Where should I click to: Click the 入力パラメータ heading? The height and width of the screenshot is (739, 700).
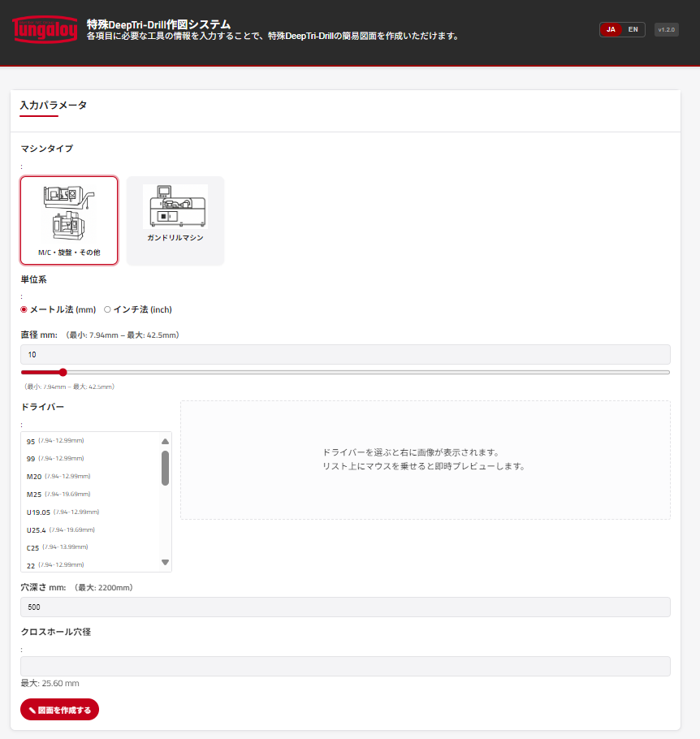point(54,105)
